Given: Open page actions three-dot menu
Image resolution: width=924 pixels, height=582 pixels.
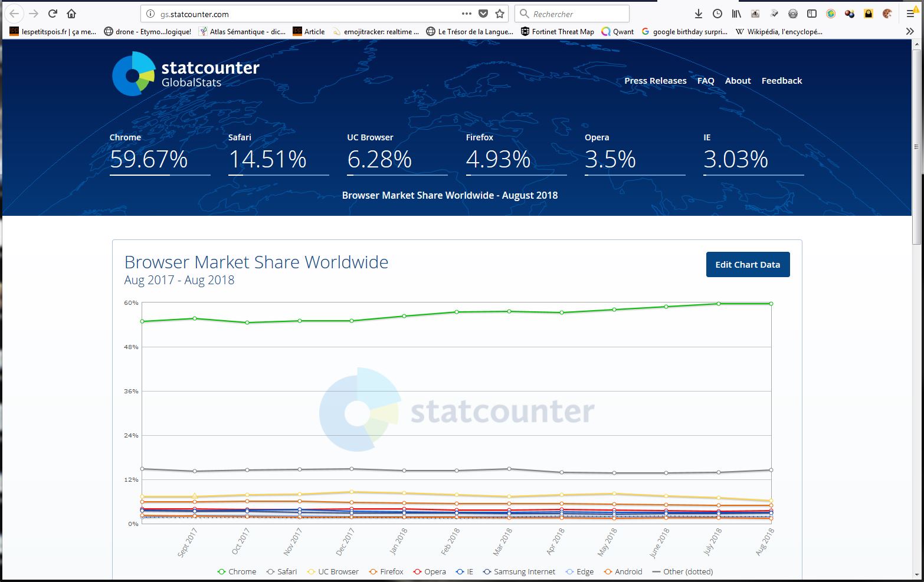Looking at the screenshot, I should [x=467, y=14].
